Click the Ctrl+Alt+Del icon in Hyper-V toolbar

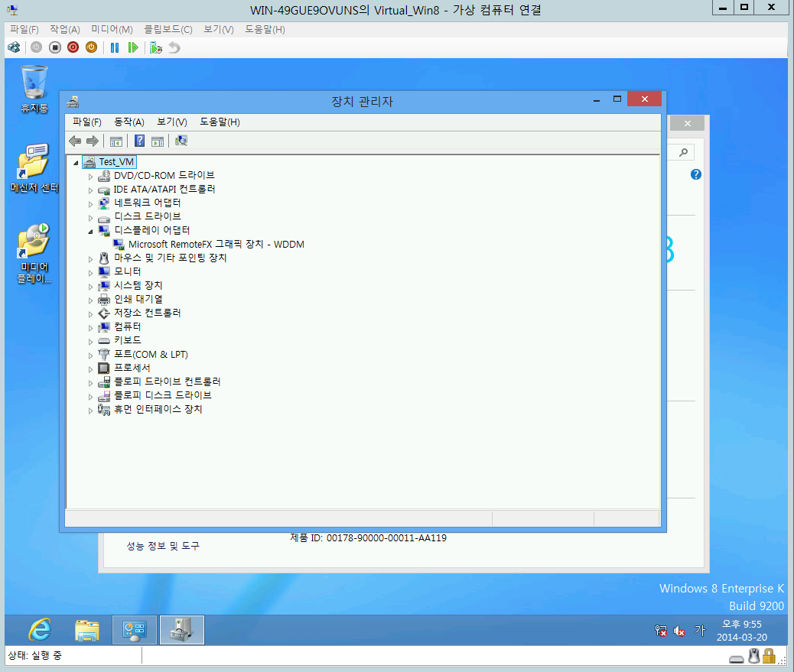[x=15, y=47]
